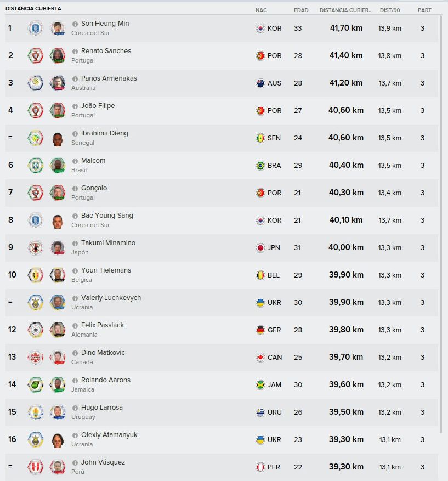Viewport: 448px width, 481px height.
Task: Click the Senegal crest in Ibrahima Dieng row
Action: click(35, 138)
